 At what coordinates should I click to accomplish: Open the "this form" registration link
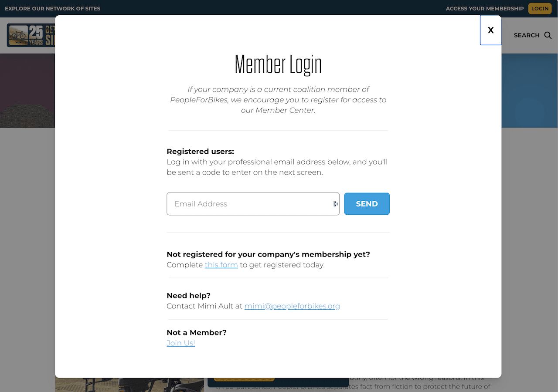click(x=221, y=265)
